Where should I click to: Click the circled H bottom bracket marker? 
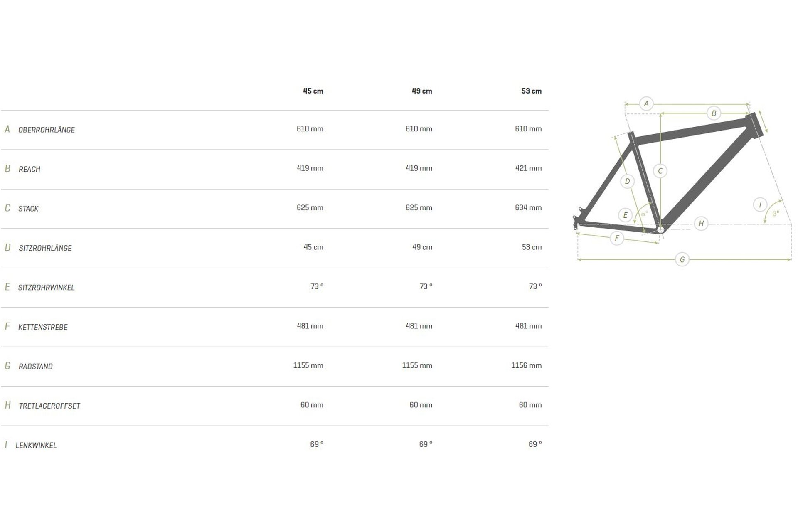coord(701,224)
